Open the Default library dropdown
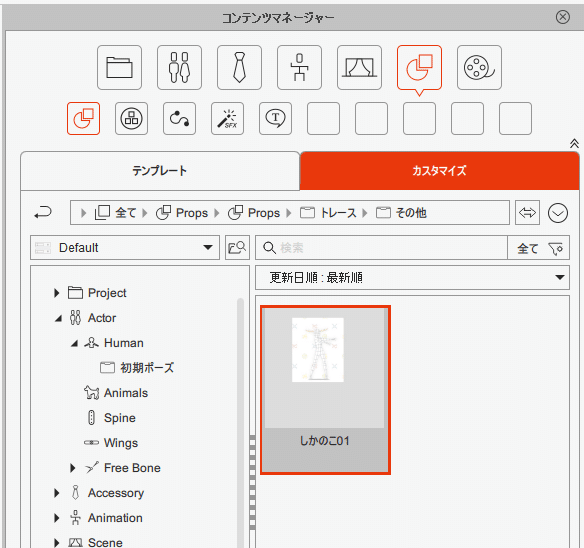The image size is (584, 548). (125, 247)
